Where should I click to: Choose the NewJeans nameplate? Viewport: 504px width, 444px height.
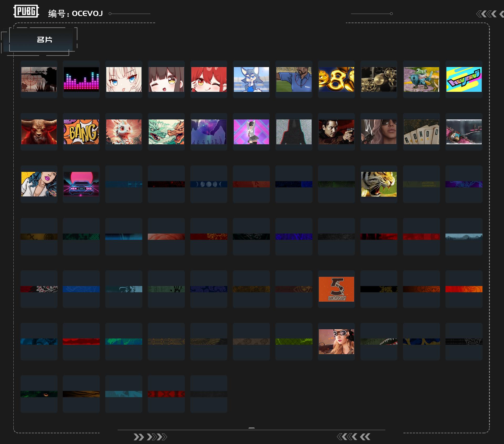(464, 79)
